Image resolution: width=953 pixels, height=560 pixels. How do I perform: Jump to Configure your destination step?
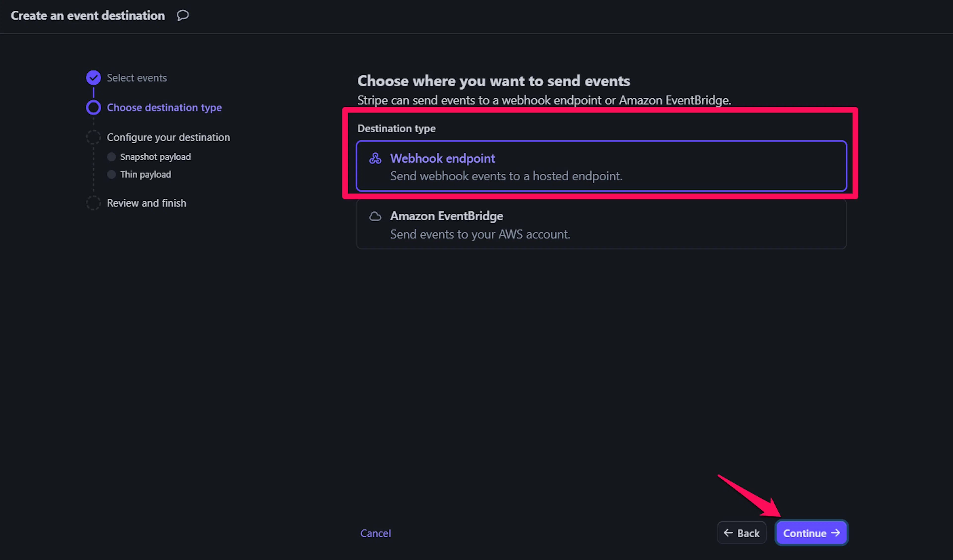(168, 138)
